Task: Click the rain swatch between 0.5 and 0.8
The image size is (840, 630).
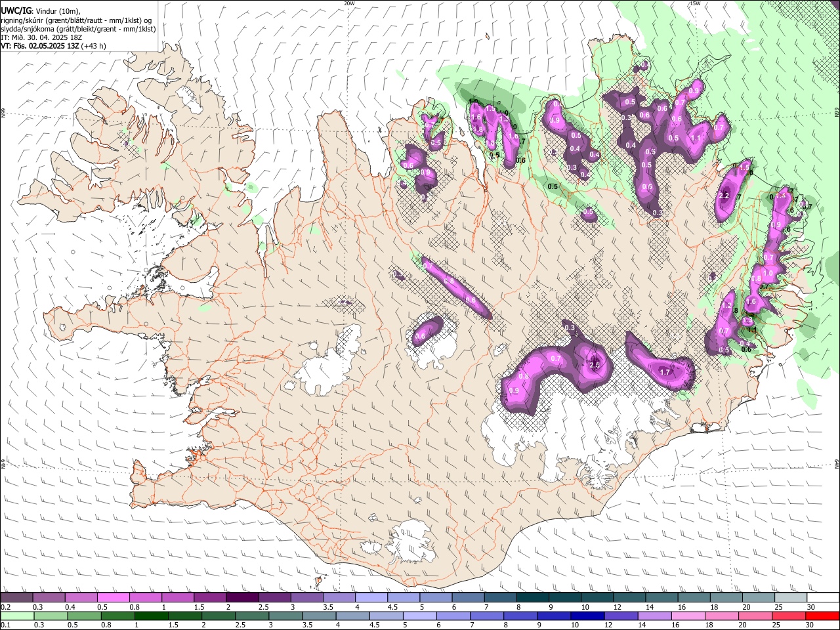Action: [x=84, y=616]
